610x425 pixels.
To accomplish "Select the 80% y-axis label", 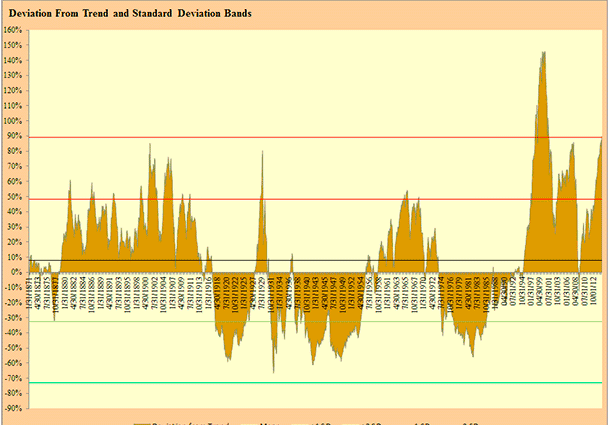I will click(14, 151).
